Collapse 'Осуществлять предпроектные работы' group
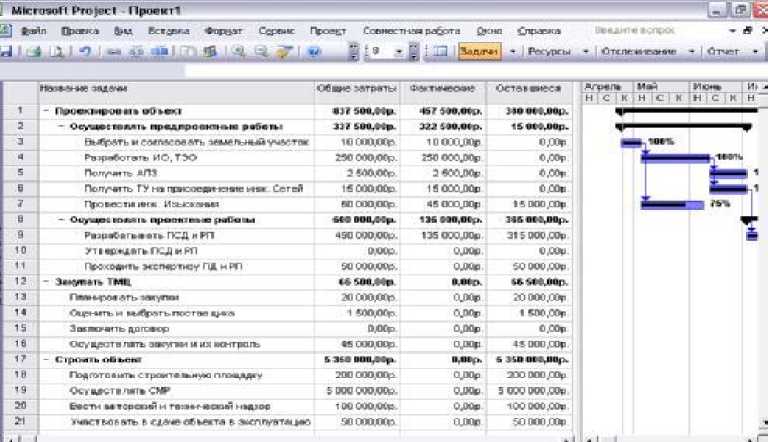The height and width of the screenshot is (442, 768). [61, 126]
